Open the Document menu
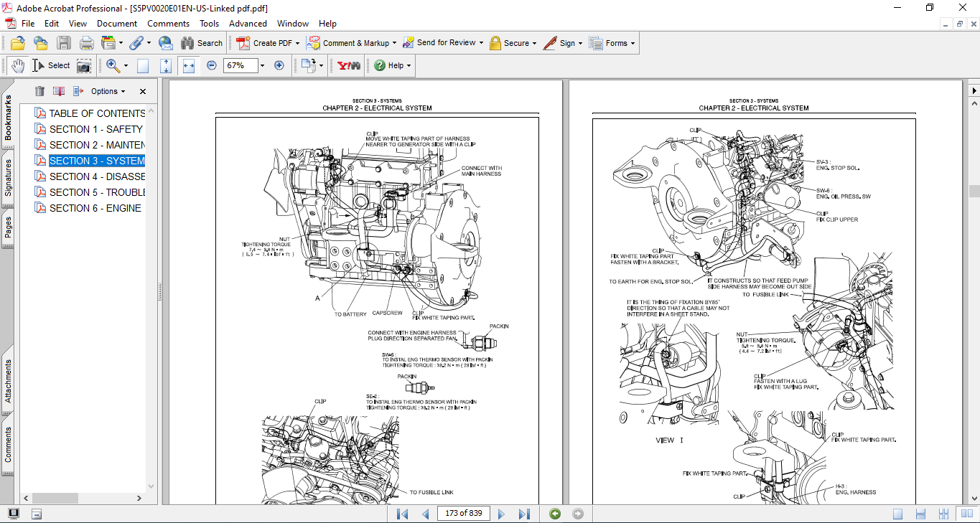Screen dimensions: 980x523 point(117,24)
